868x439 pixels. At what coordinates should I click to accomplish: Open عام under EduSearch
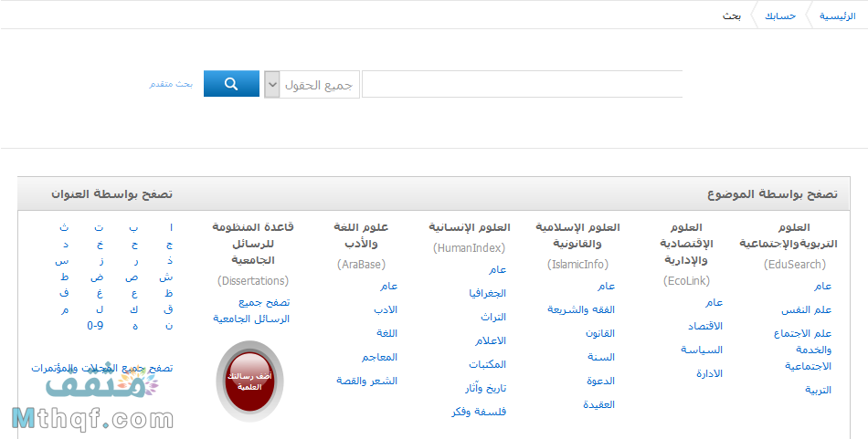(x=822, y=286)
